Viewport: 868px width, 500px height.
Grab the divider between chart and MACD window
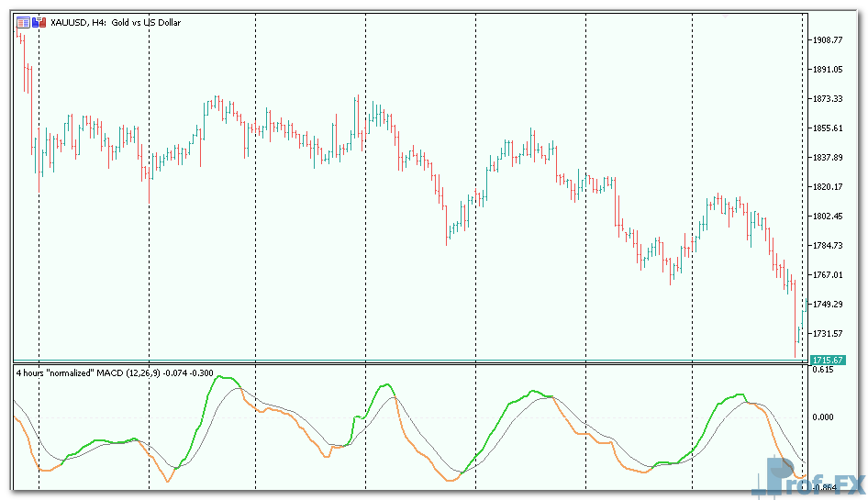click(x=413, y=363)
